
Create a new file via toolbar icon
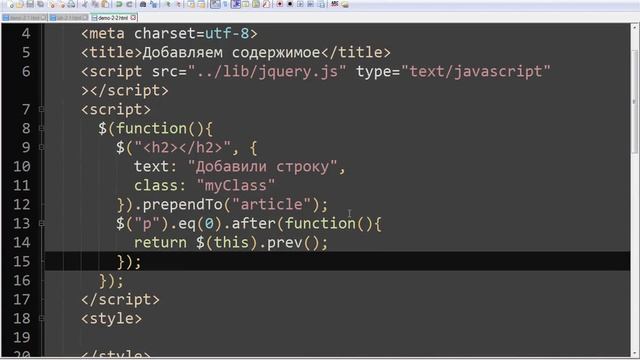(10, 4)
